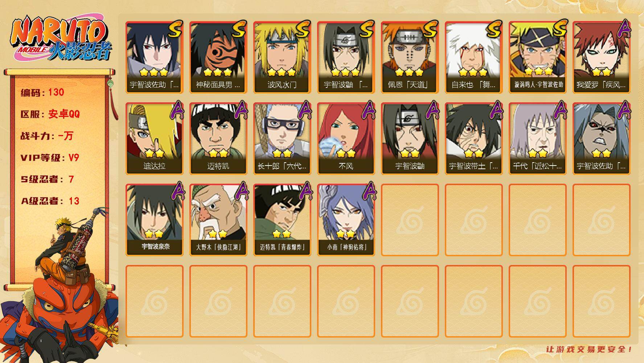Image resolution: width=644 pixels, height=363 pixels.
Task: Click the S rank badge on 神秘面具男 card
Action: tap(238, 29)
